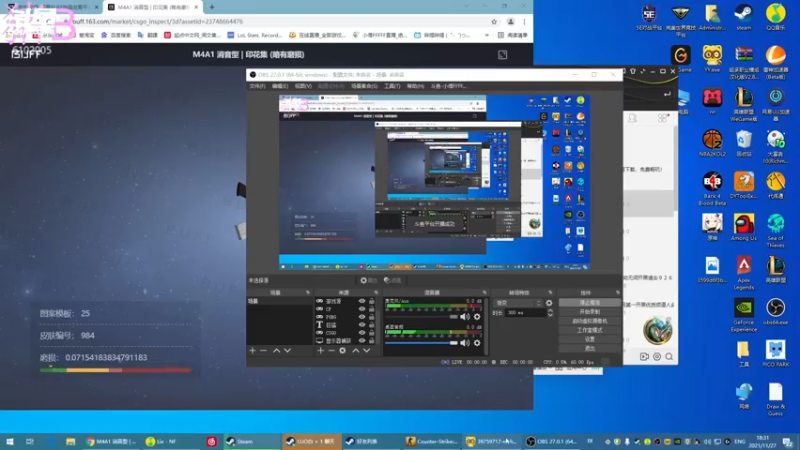Viewport: 800px width, 450px height.
Task: Lock the CSGO source in OBS
Action: point(371,333)
